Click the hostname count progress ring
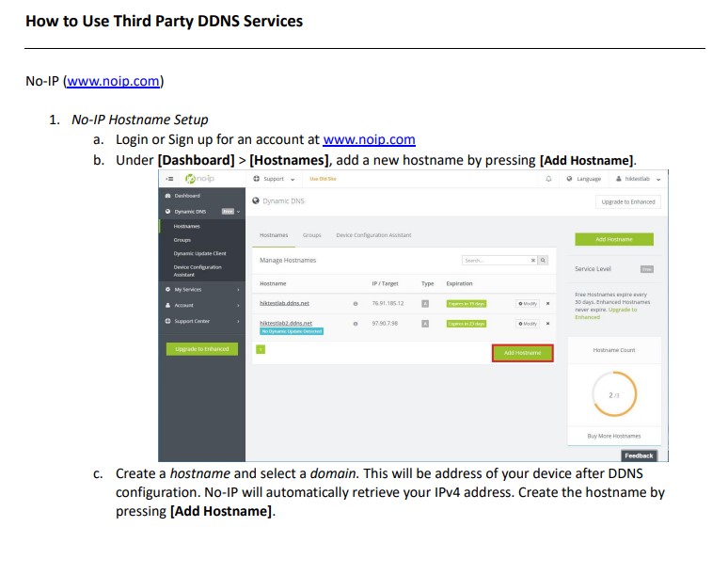The height and width of the screenshot is (575, 728). pos(614,394)
